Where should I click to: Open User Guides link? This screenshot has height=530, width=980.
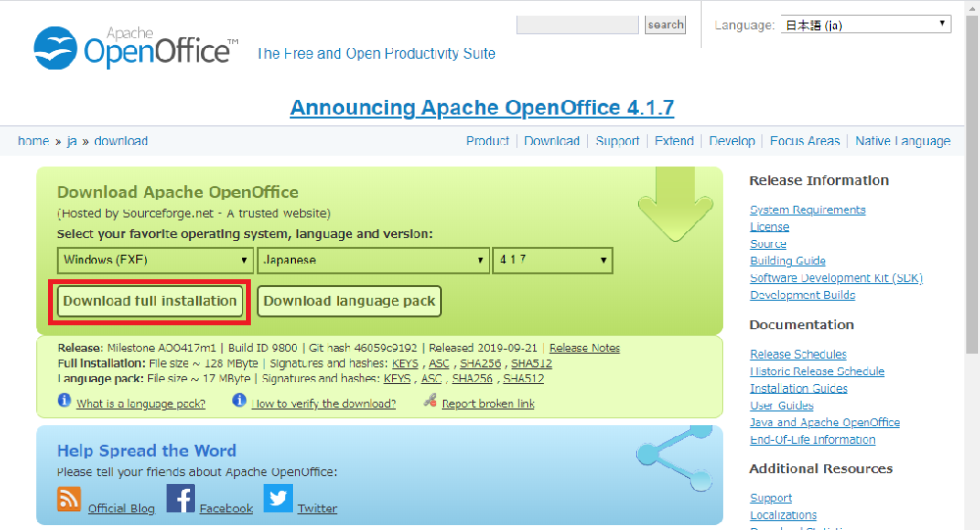click(x=782, y=406)
